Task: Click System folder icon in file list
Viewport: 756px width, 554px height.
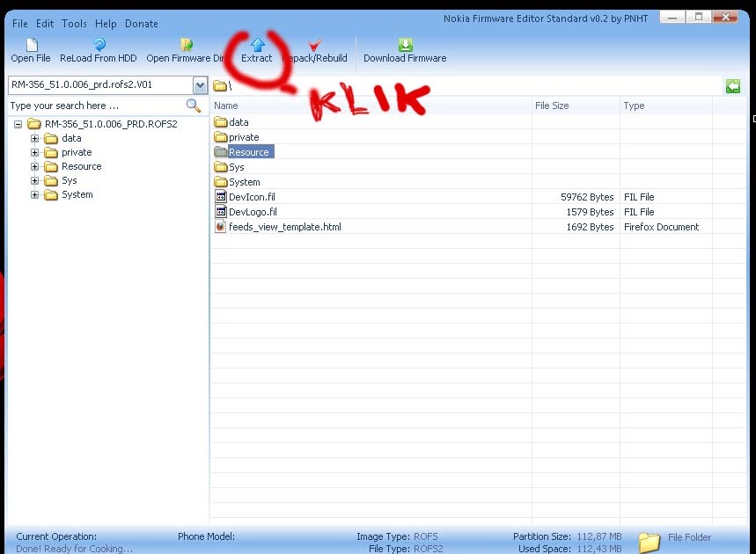Action: [x=221, y=182]
